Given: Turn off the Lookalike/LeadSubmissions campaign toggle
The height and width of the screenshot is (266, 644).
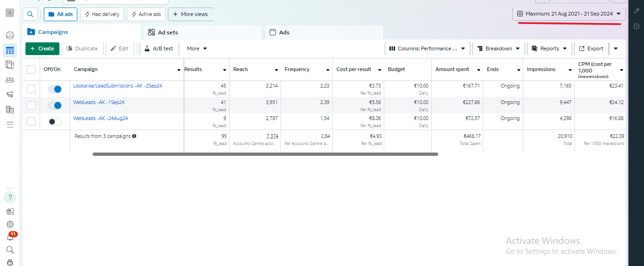Looking at the screenshot, I should [55, 89].
